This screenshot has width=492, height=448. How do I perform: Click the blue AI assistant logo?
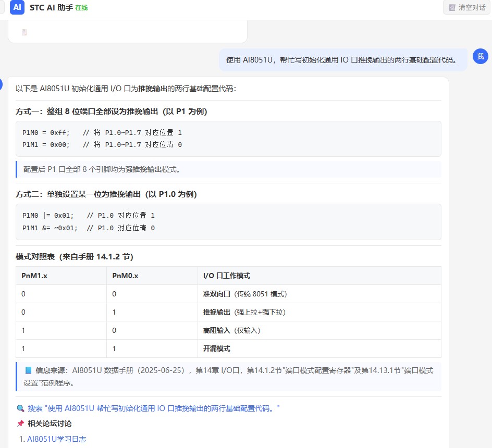17,7
